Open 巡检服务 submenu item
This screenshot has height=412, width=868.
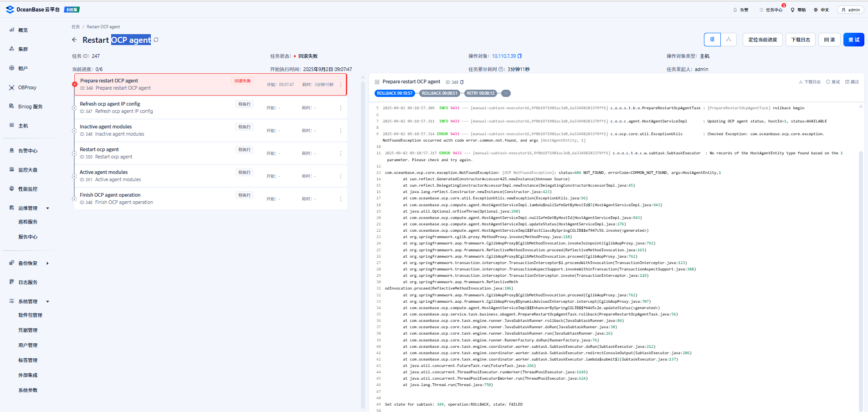[28, 222]
